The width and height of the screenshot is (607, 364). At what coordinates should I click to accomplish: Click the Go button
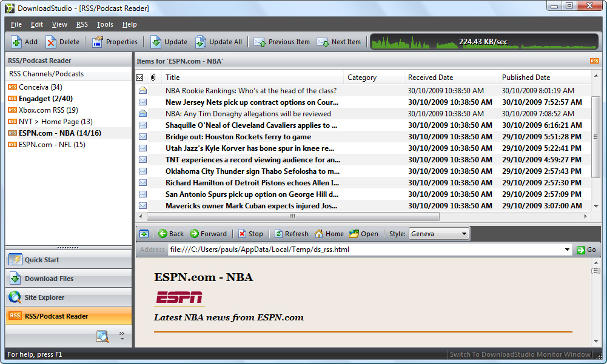(586, 250)
